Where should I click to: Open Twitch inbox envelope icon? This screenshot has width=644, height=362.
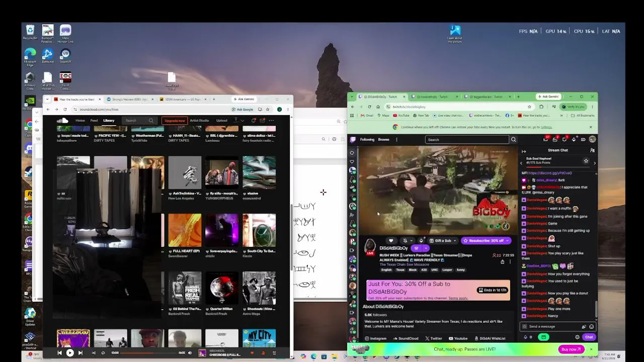click(555, 139)
